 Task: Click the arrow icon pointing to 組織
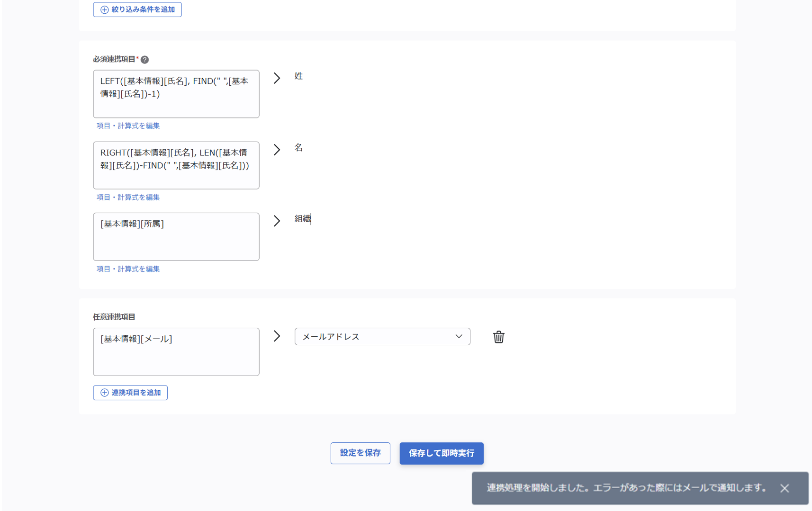(277, 221)
